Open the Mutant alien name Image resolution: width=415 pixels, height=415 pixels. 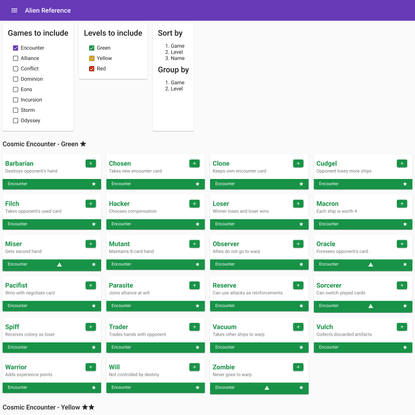pyautogui.click(x=119, y=244)
